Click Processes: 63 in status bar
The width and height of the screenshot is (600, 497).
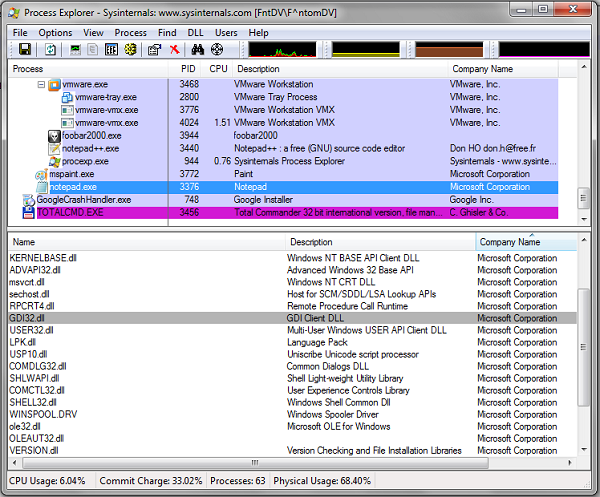tap(238, 481)
